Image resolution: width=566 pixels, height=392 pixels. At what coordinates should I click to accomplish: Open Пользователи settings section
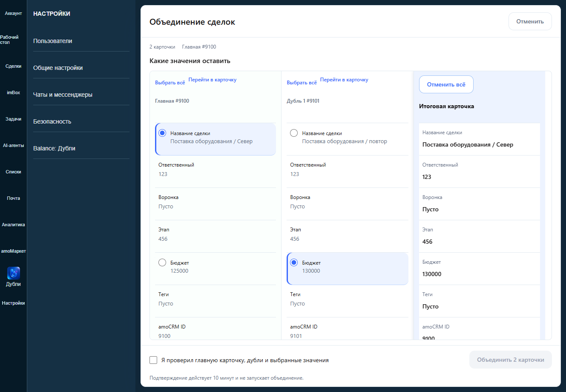pos(53,41)
